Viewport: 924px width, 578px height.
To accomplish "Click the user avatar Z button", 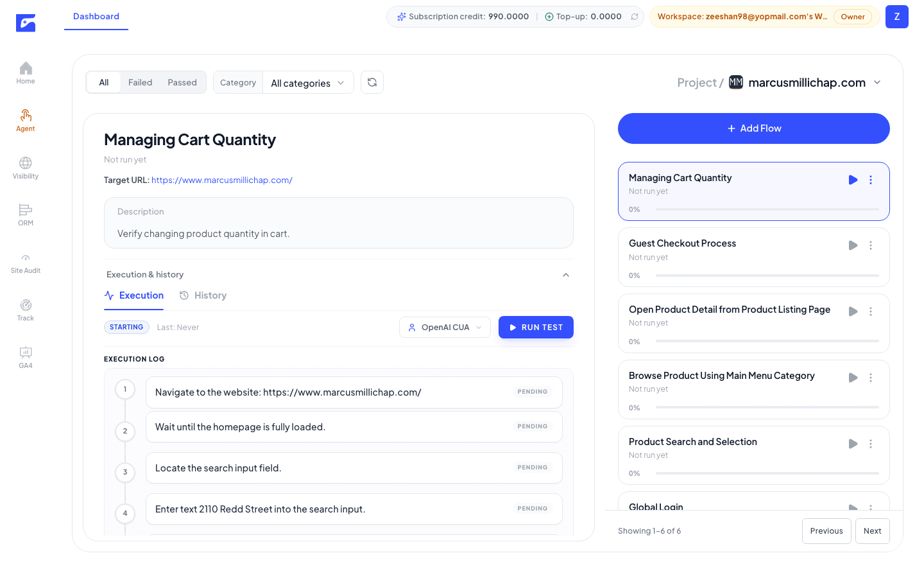I will click(897, 17).
